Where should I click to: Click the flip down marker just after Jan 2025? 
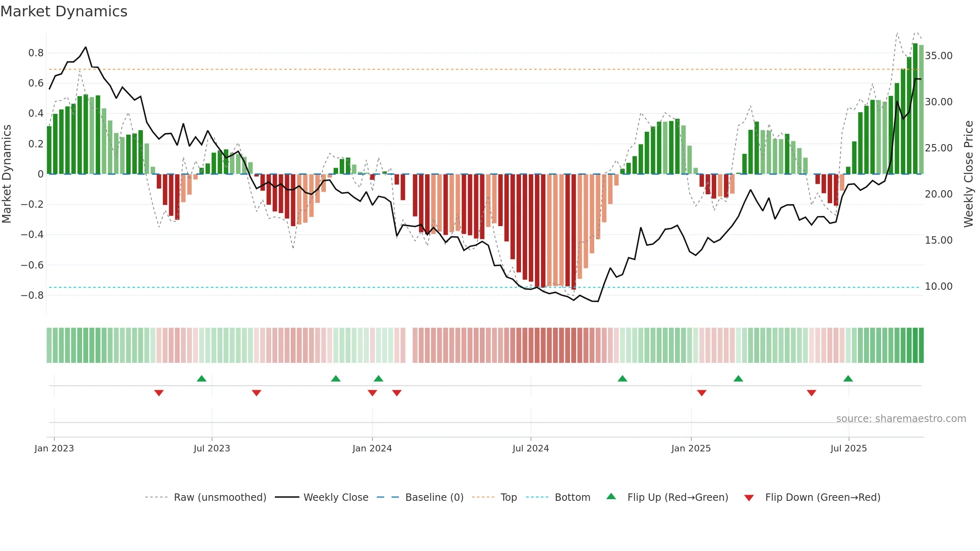(702, 393)
